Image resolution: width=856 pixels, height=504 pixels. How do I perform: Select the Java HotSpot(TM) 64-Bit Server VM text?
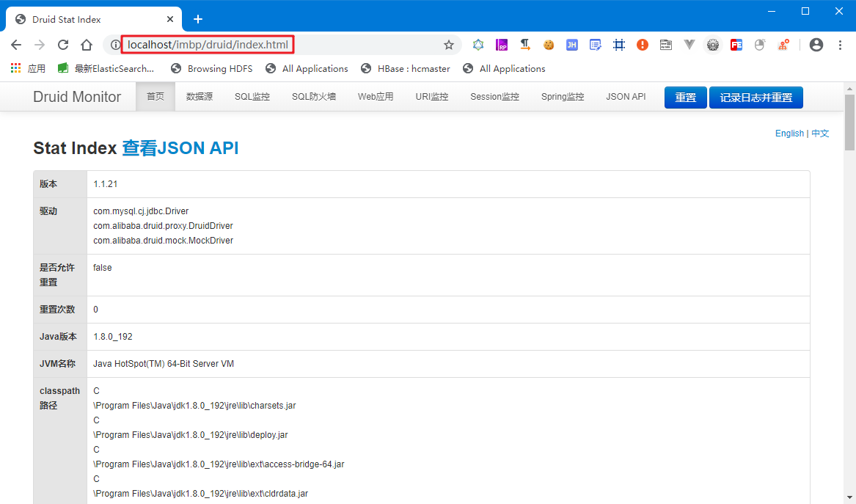click(164, 364)
